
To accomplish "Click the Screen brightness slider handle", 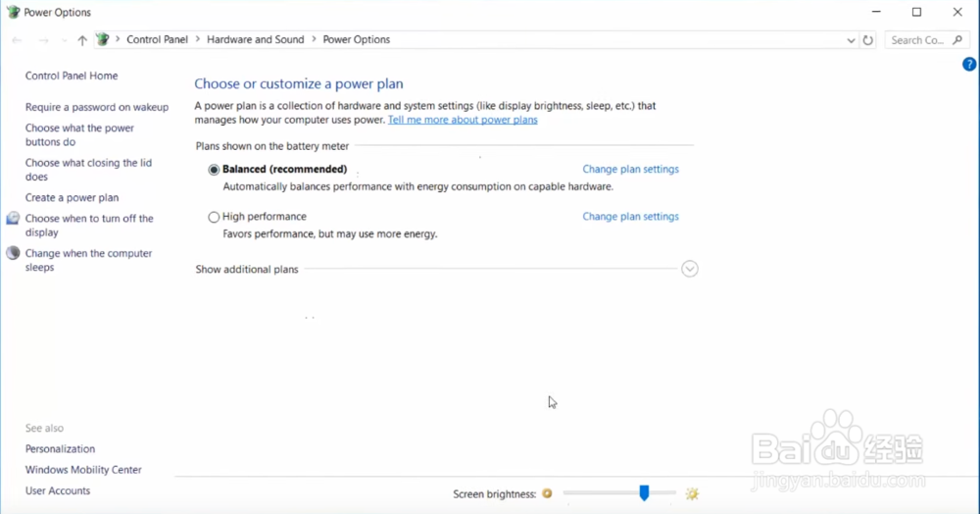I will tap(644, 492).
